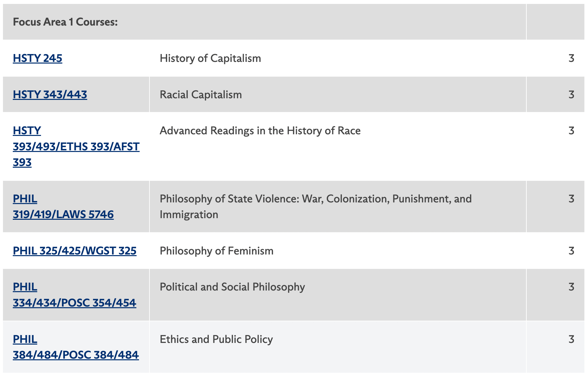Click the Political and Social Philosophy title
Screen dimensions: 588x376
point(232,287)
